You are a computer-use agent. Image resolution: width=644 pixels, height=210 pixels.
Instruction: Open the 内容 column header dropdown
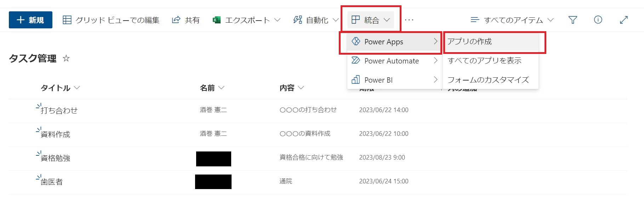[292, 88]
